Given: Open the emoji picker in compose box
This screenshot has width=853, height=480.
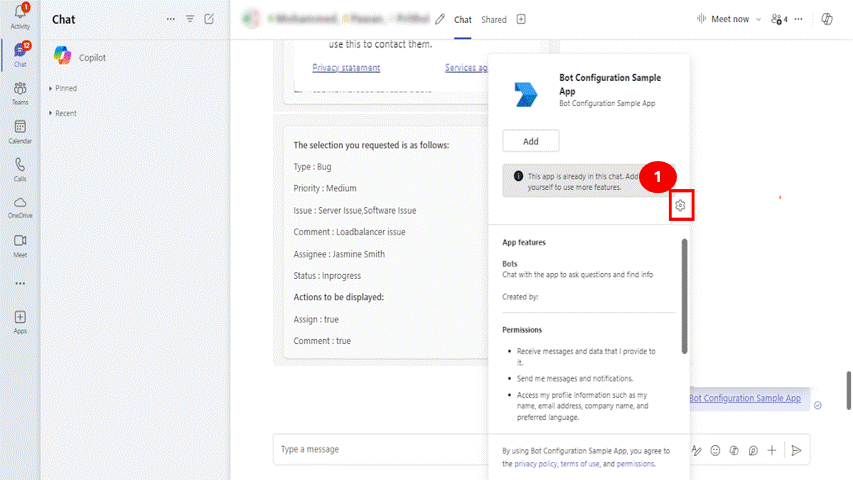Looking at the screenshot, I should coord(715,450).
